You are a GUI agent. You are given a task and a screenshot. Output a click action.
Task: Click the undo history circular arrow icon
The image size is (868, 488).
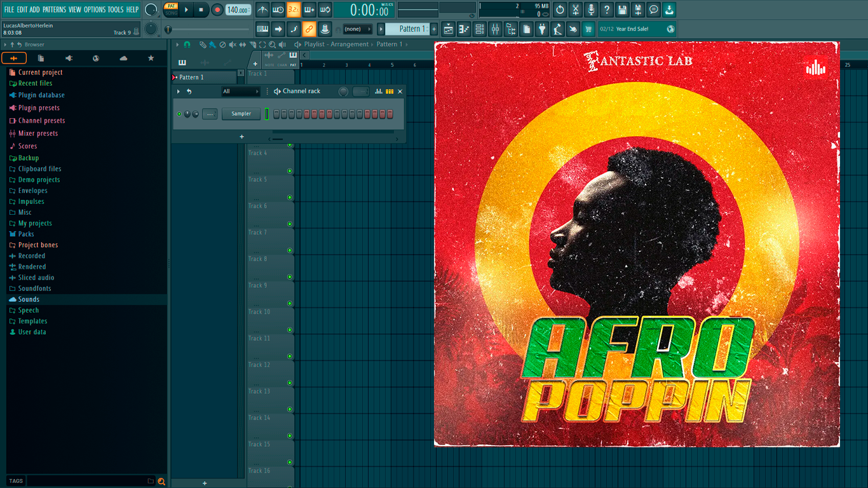pyautogui.click(x=560, y=10)
